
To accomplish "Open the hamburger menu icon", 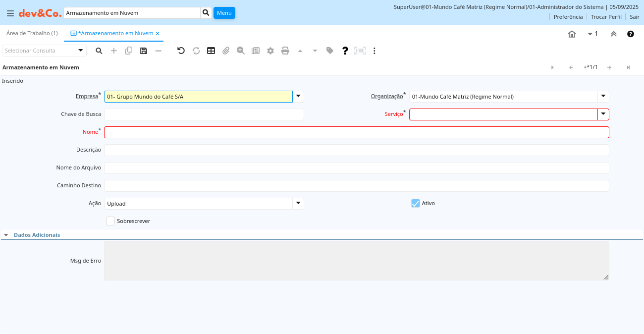I will pos(10,13).
